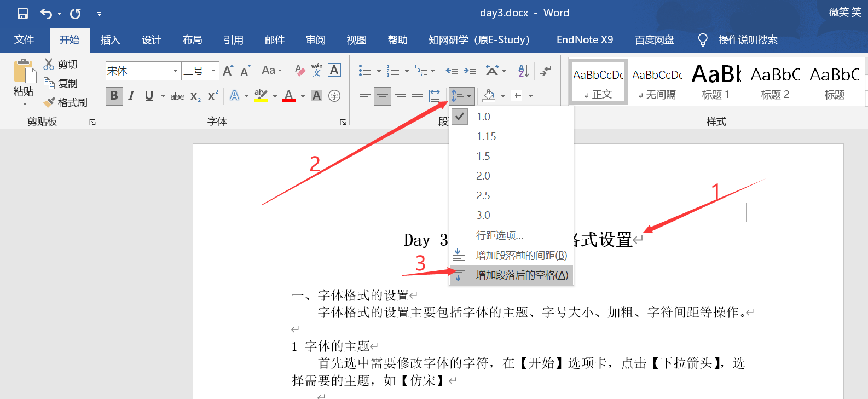Choose 行距选项... from the menu

coord(511,235)
